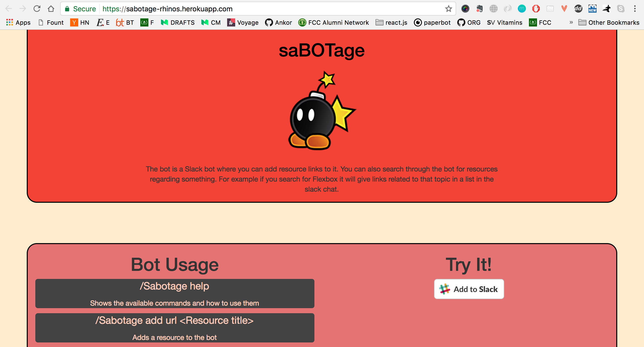Viewport: 644px width, 347px height.
Task: Click the karate kick silhouette extension
Action: [x=607, y=9]
